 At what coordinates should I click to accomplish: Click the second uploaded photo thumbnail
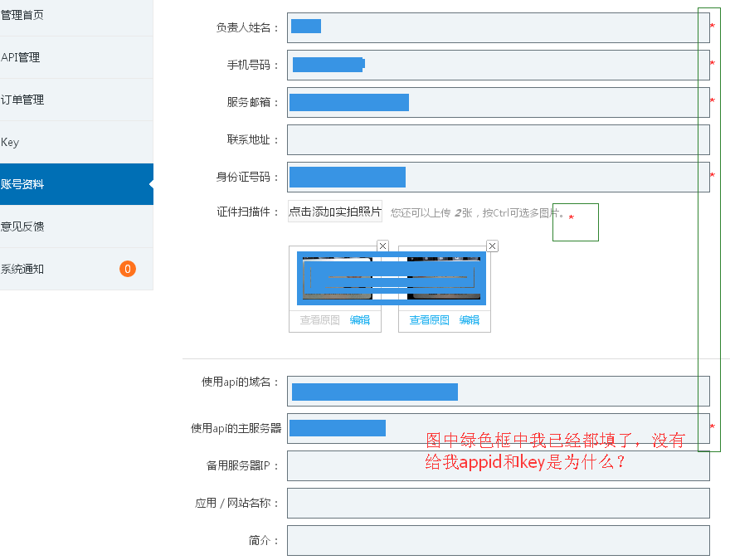pyautogui.click(x=445, y=279)
